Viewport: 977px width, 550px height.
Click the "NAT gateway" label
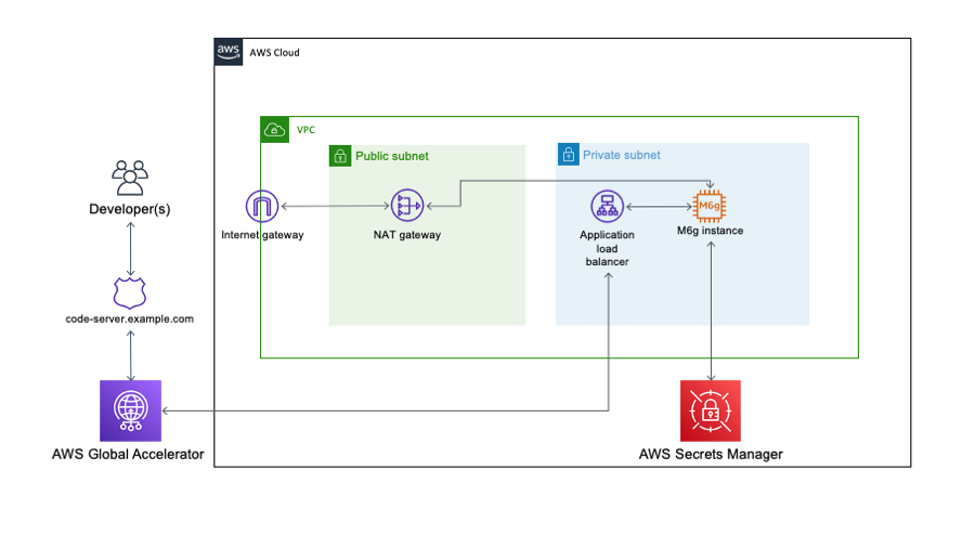[x=407, y=235]
